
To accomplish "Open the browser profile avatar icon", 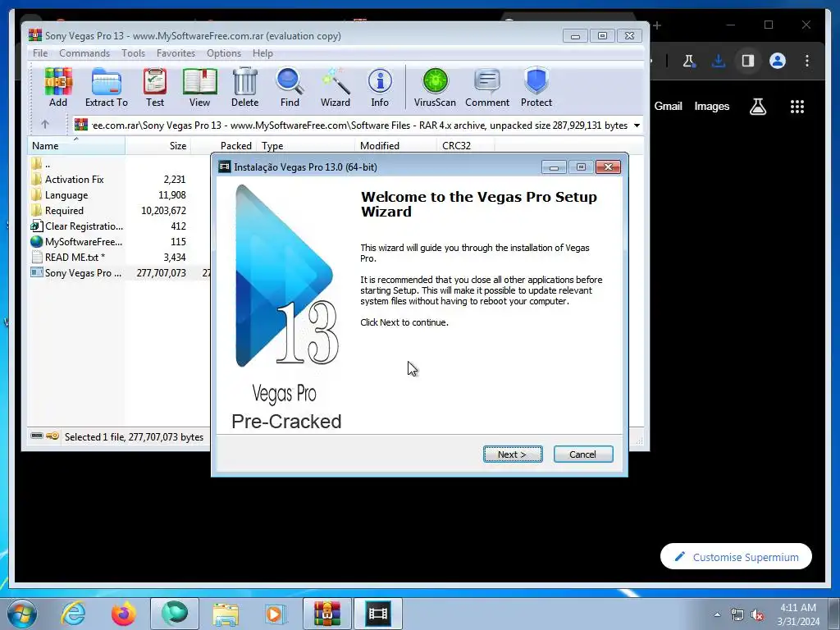I will (x=778, y=61).
